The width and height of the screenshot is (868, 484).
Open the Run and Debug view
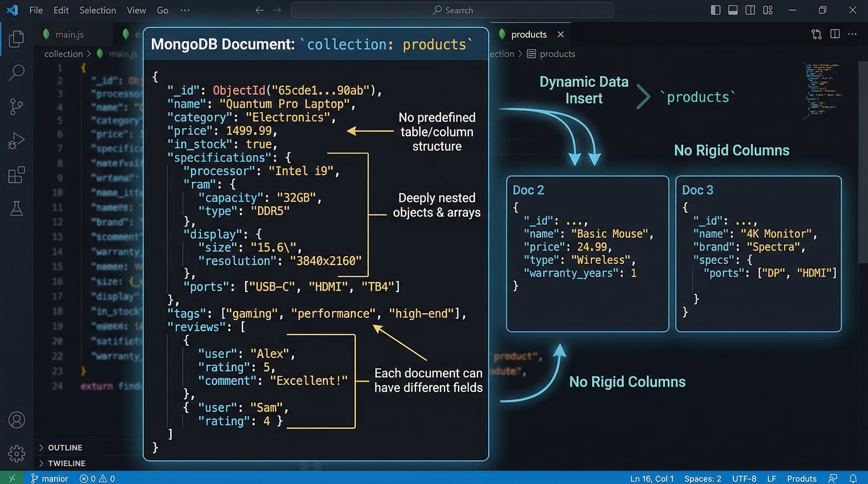pyautogui.click(x=16, y=141)
